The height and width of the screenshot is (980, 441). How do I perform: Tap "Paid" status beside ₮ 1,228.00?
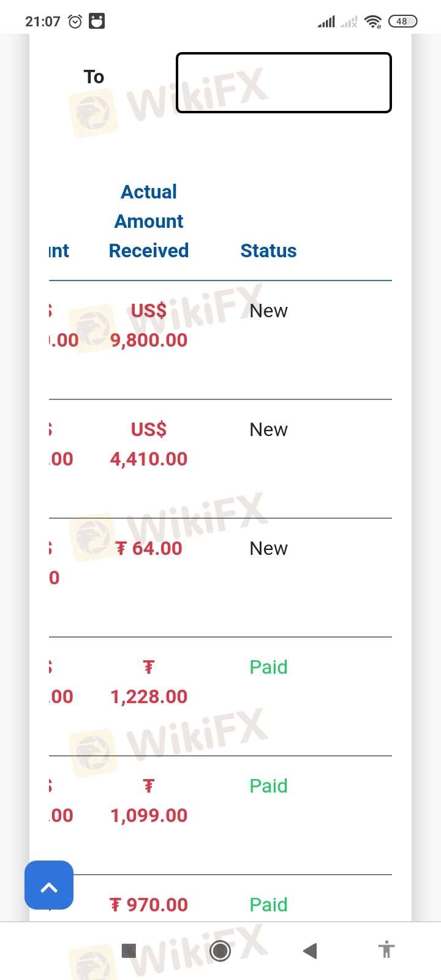[x=268, y=667]
